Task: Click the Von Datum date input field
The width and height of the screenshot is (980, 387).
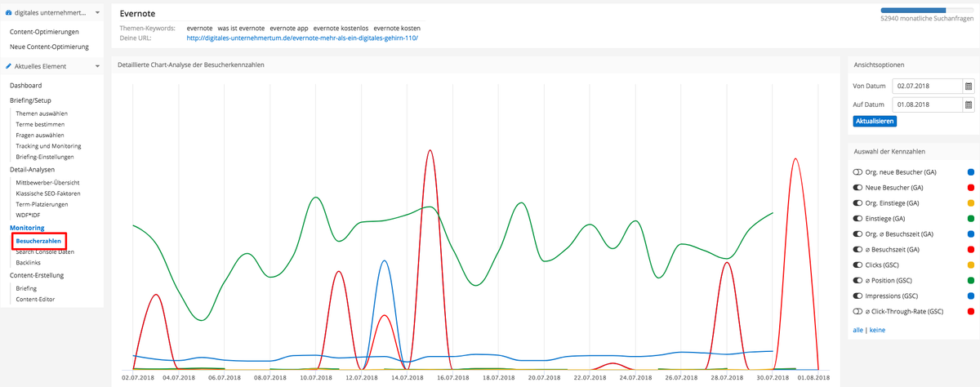Action: (927, 85)
